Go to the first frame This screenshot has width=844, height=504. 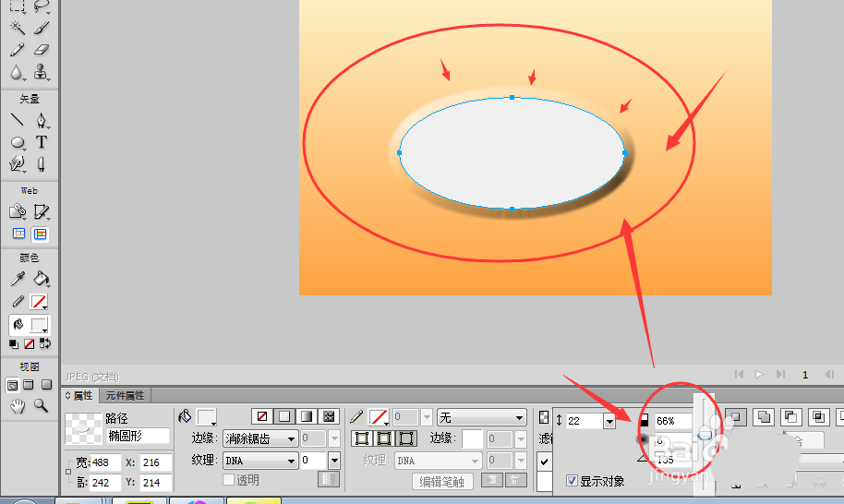tap(739, 375)
